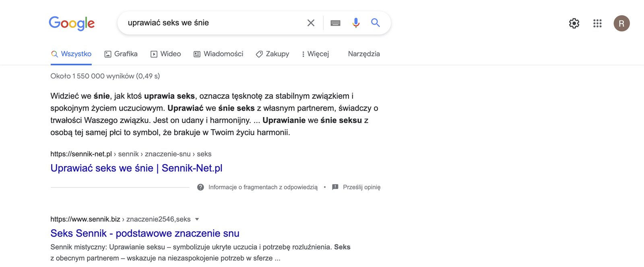The width and height of the screenshot is (644, 267).
Task: Go to the Zakupy tab
Action: pyautogui.click(x=272, y=54)
